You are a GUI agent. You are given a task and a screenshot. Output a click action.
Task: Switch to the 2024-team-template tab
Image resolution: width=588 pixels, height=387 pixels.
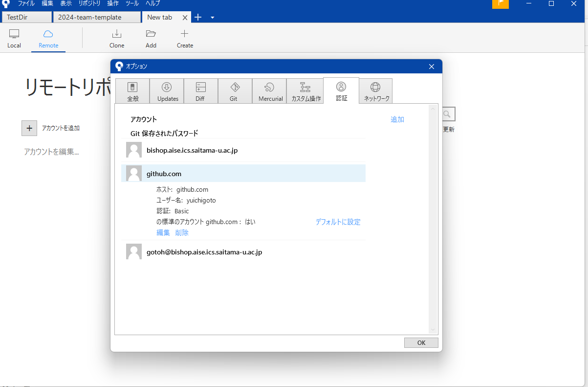(x=97, y=17)
